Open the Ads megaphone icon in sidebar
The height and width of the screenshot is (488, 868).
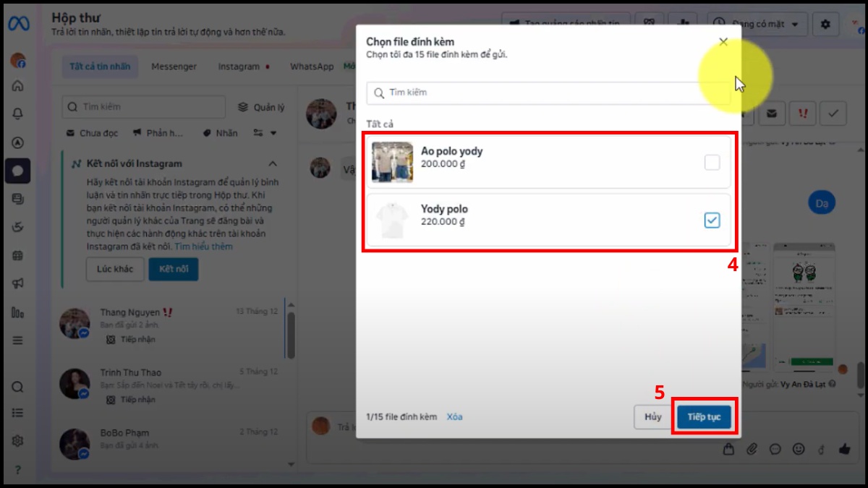pyautogui.click(x=18, y=283)
